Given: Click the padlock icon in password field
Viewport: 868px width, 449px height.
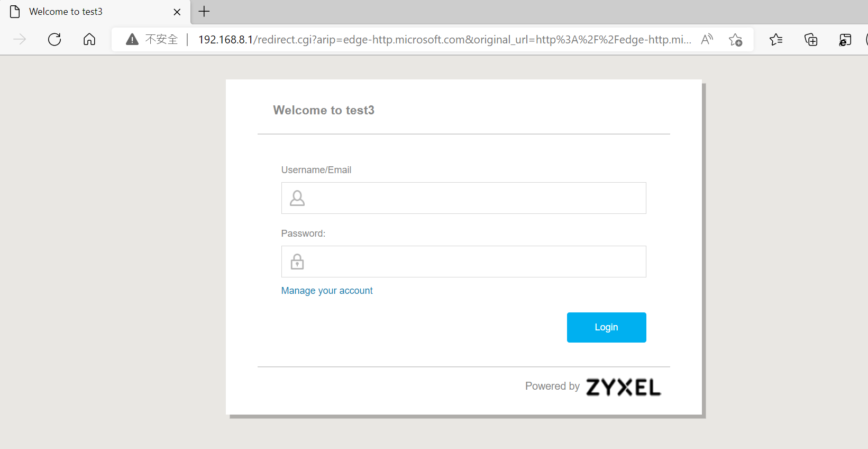Looking at the screenshot, I should click(x=297, y=262).
